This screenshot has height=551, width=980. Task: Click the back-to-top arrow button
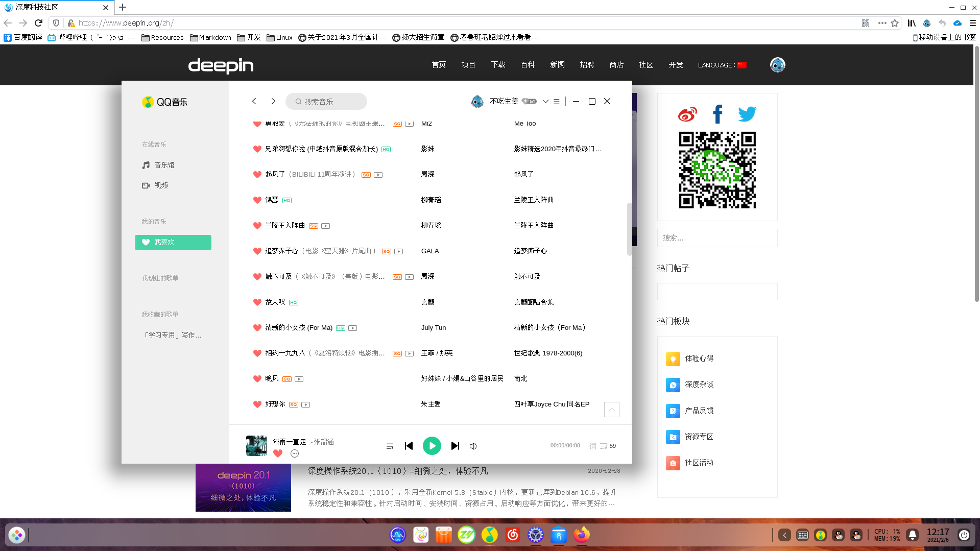(x=612, y=410)
